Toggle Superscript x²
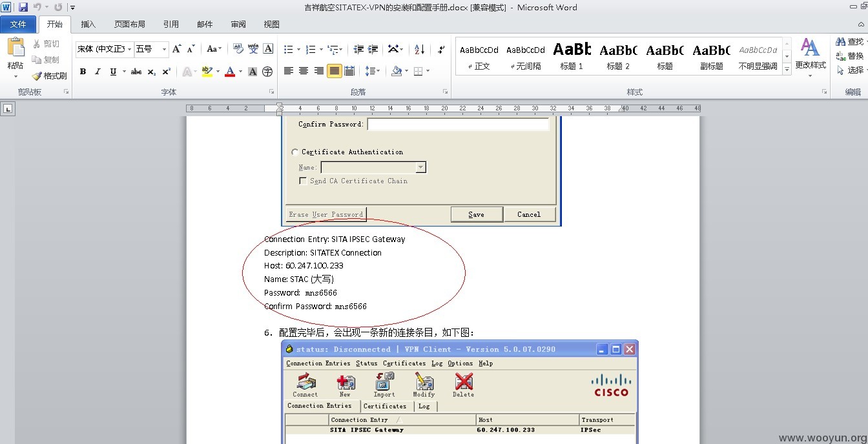The height and width of the screenshot is (444, 868). (x=166, y=72)
